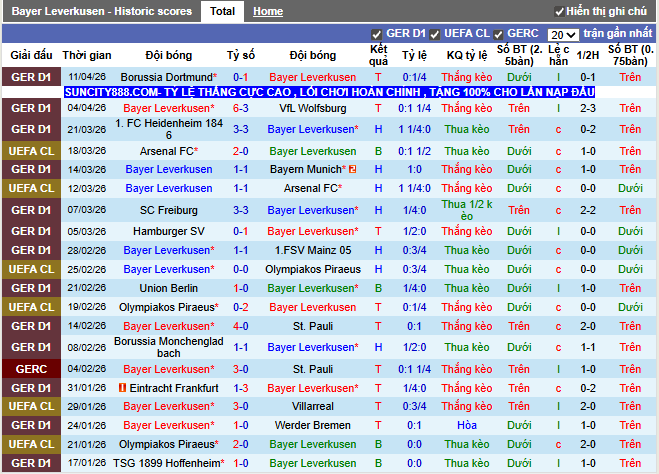This screenshot has width=659, height=474.
Task: Click the Tỷ số column header
Action: pos(241,55)
